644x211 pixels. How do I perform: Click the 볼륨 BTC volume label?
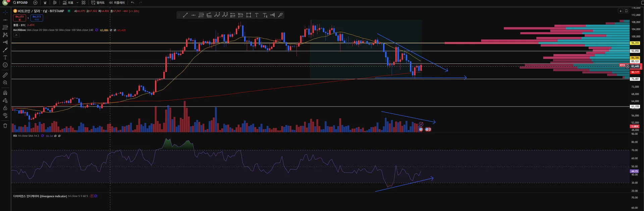(19, 25)
